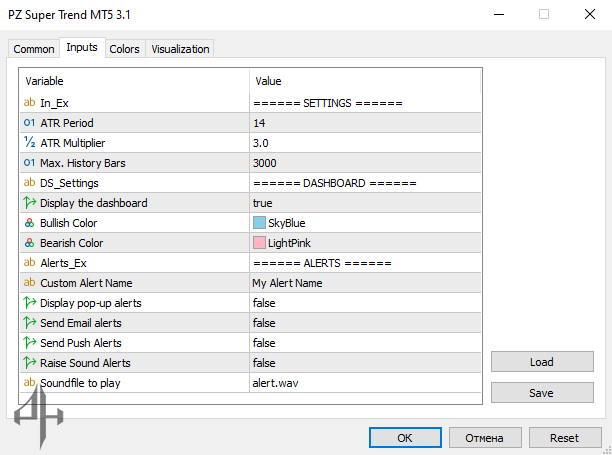Click the boolean icon beside Send Email alerts

(x=29, y=322)
